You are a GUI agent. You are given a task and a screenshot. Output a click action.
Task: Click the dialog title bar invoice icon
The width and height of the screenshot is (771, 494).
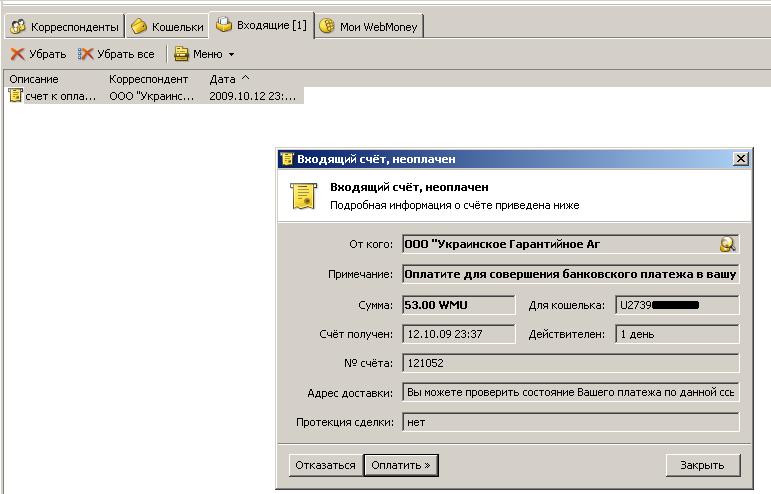click(x=287, y=159)
